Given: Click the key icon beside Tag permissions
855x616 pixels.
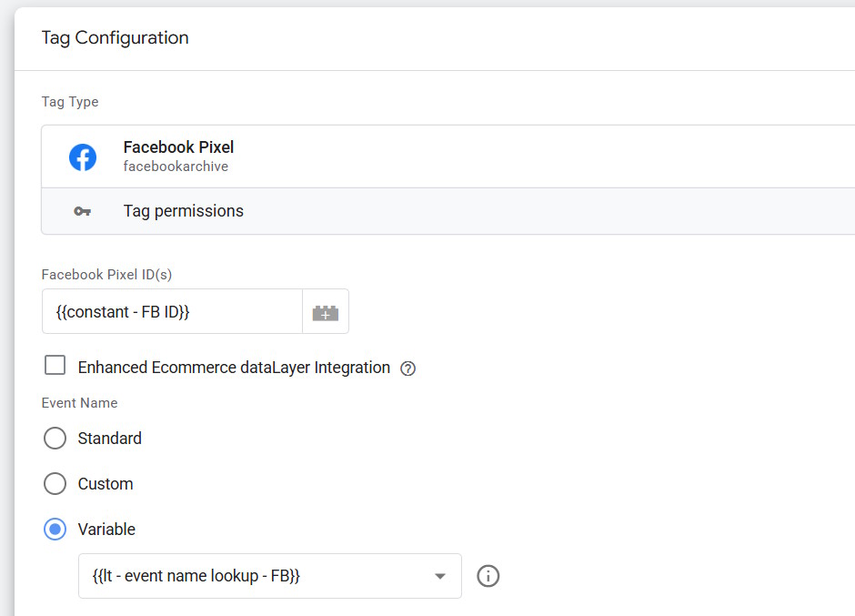Looking at the screenshot, I should pyautogui.click(x=83, y=211).
